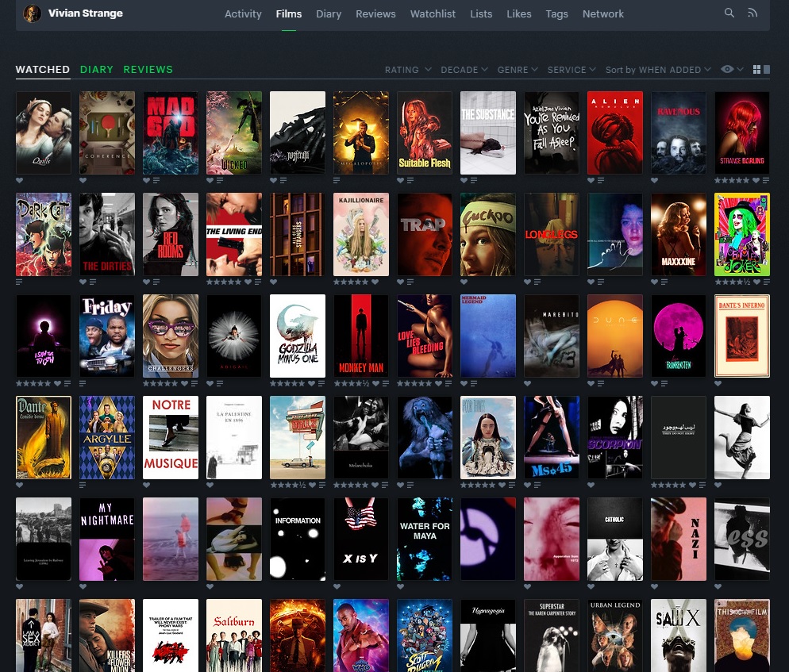Open the Maxxxine film poster
Viewport: 789px width, 672px height.
click(x=679, y=234)
